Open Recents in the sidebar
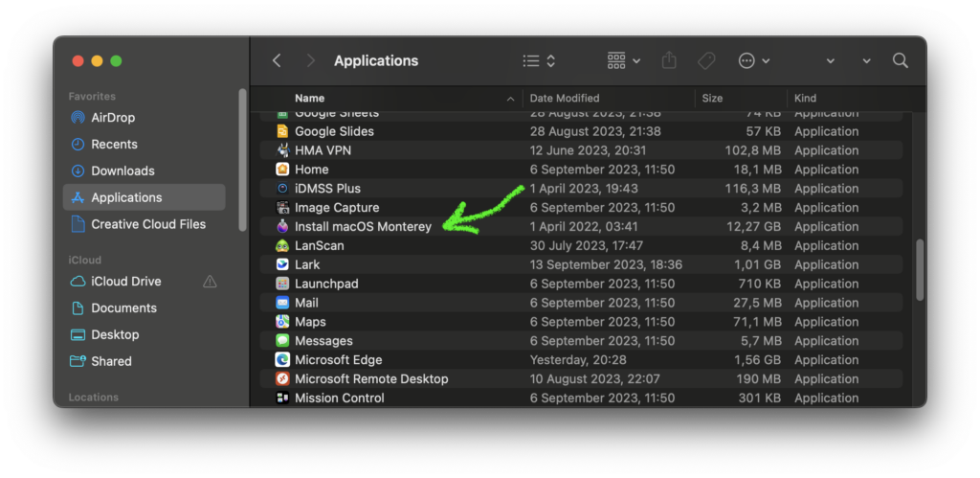Screen dimensions: 980x478 click(x=144, y=144)
